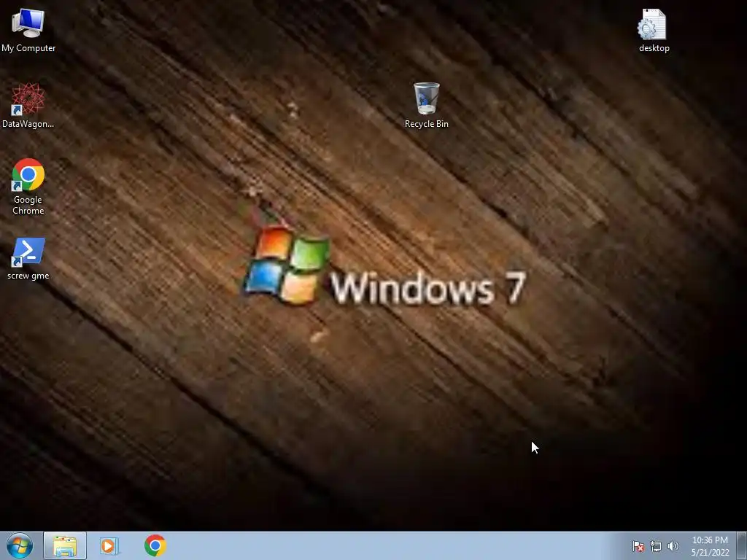Open the network tray icon

(x=656, y=546)
